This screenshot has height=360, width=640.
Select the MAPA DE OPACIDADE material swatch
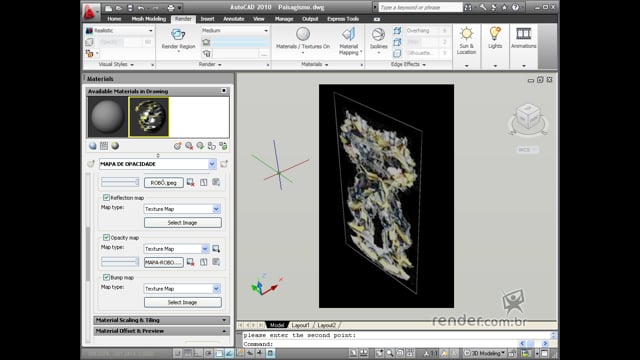[x=149, y=117]
